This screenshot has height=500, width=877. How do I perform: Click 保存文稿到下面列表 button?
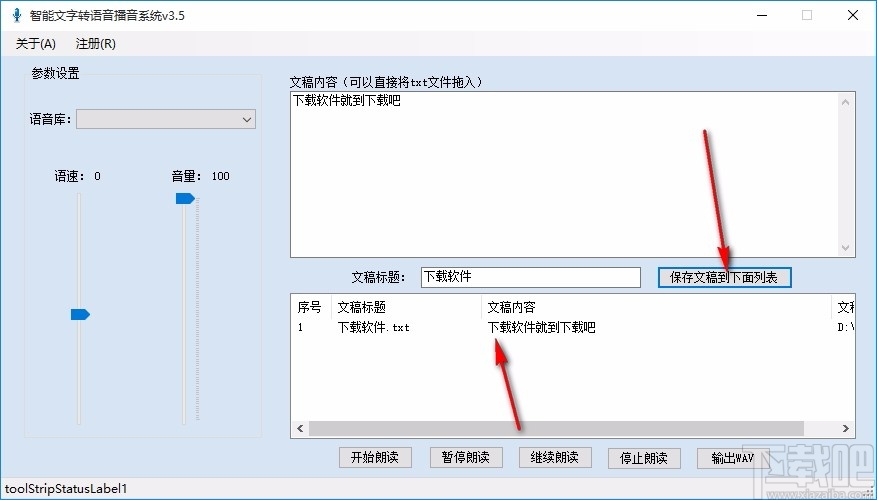point(724,277)
